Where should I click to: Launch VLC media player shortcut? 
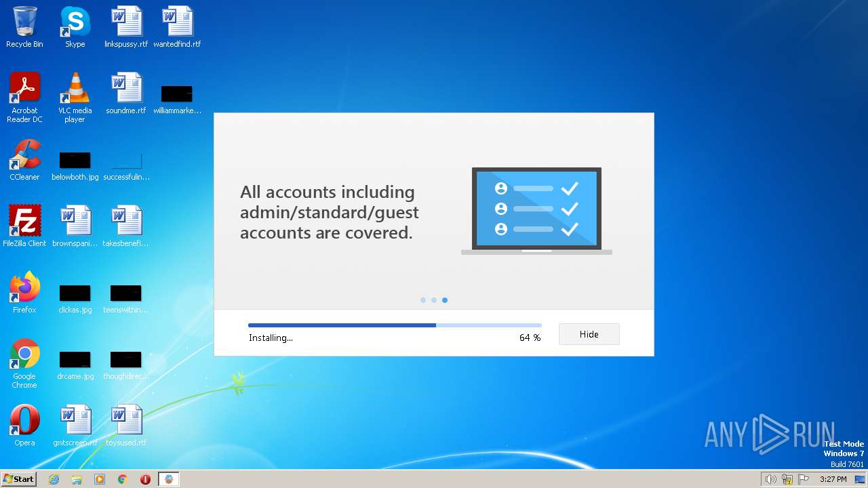tap(75, 97)
